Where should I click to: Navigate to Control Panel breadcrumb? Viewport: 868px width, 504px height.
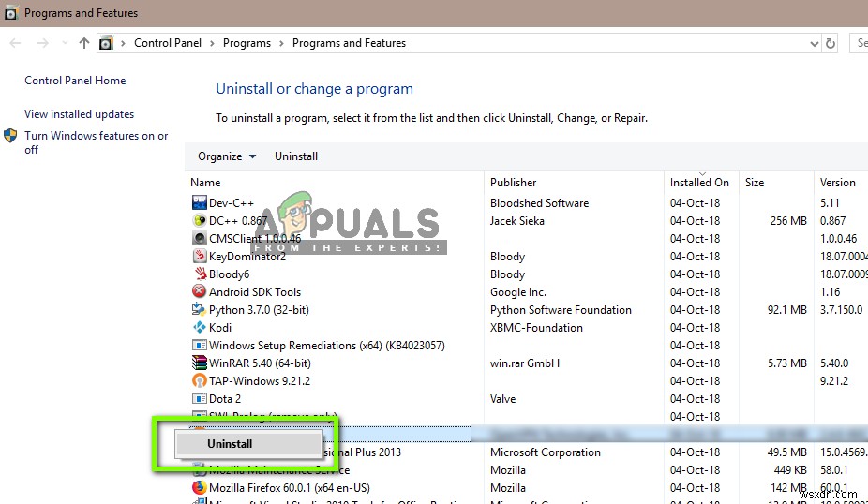pyautogui.click(x=168, y=42)
